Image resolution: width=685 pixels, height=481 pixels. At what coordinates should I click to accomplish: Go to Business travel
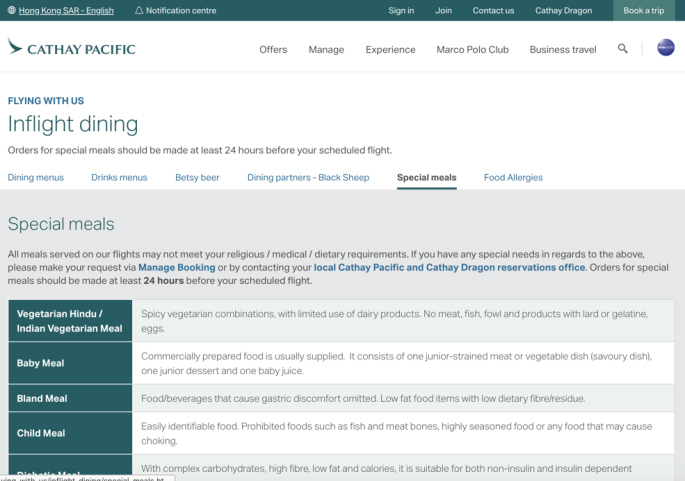point(562,49)
